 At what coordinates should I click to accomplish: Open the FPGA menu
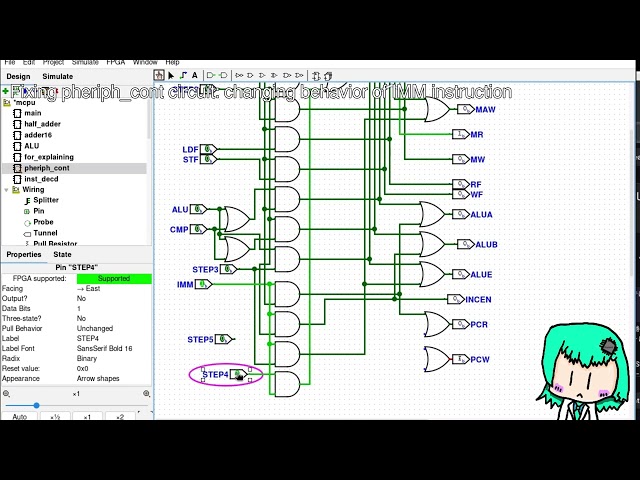pyautogui.click(x=116, y=62)
